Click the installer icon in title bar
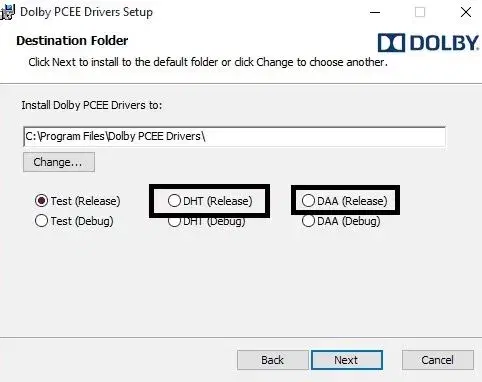This screenshot has height=382, width=482. pyautogui.click(x=7, y=12)
